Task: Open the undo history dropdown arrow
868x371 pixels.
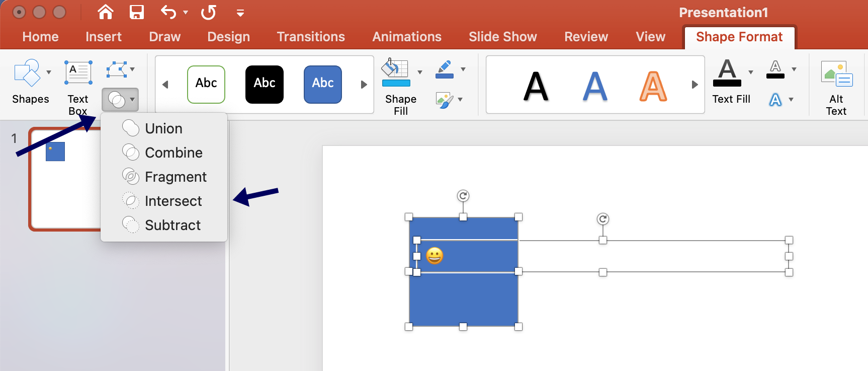Action: (186, 13)
